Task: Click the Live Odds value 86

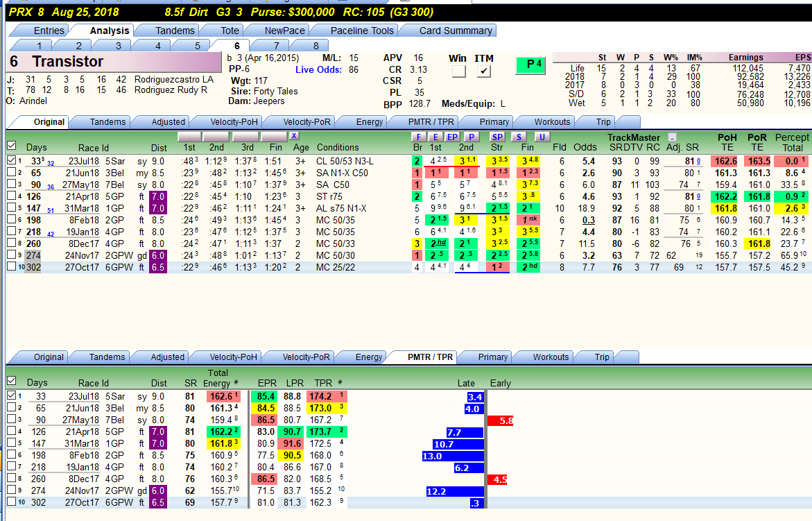Action: point(354,70)
